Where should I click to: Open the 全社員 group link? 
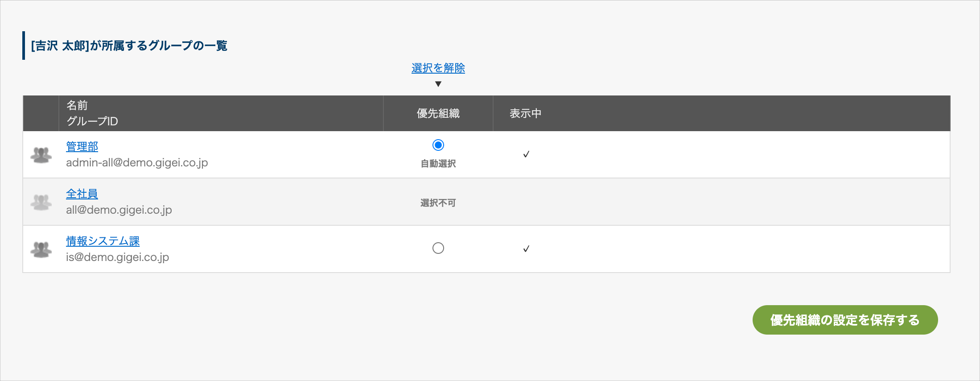[x=82, y=194]
